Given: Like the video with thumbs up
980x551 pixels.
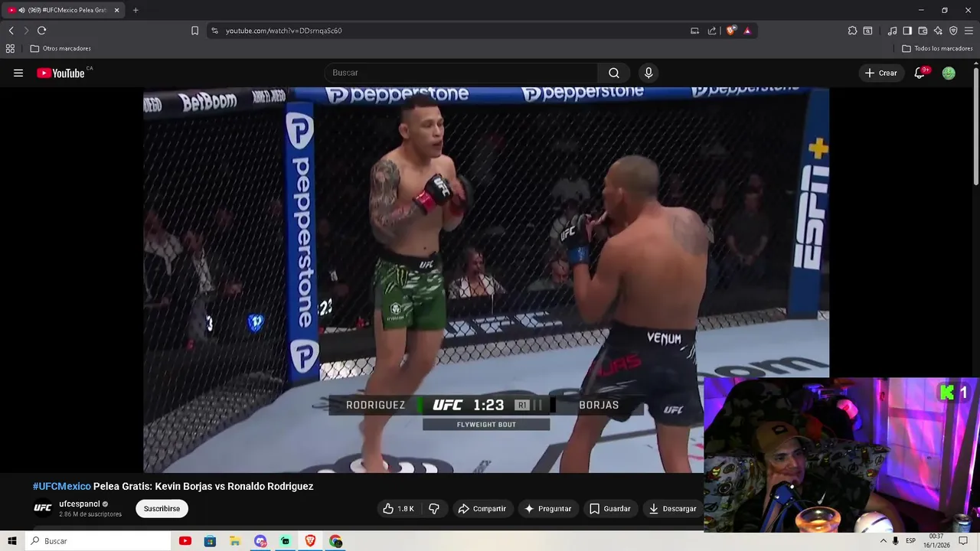Looking at the screenshot, I should (x=399, y=508).
